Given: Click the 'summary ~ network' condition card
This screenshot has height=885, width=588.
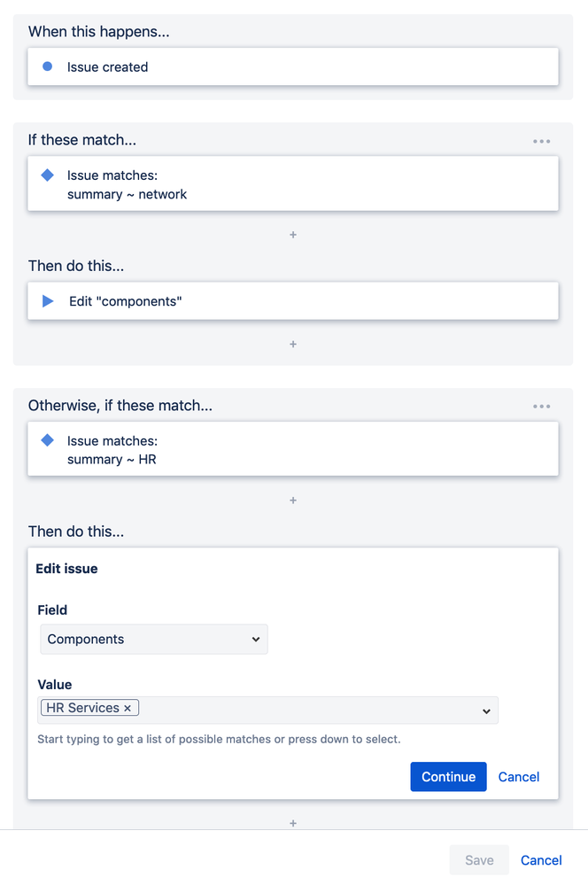Looking at the screenshot, I should point(292,183).
